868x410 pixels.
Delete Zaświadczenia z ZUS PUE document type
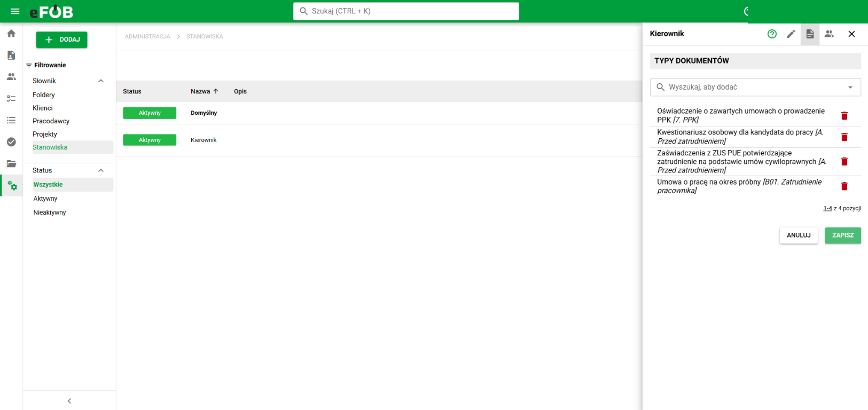click(844, 162)
